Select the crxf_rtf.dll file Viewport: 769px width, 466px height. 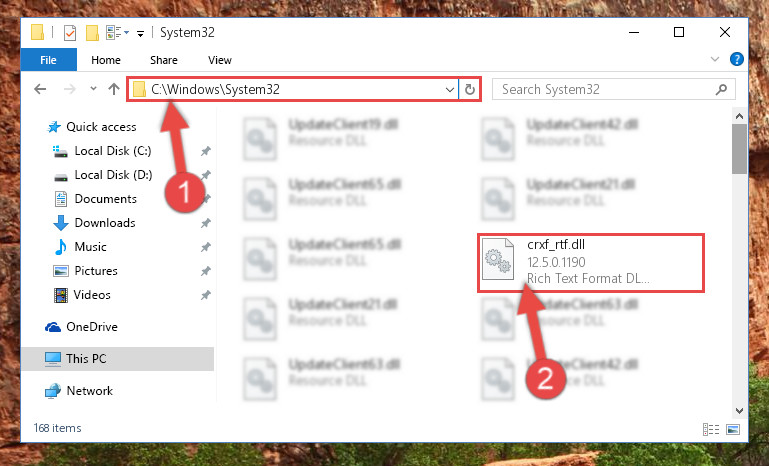click(x=590, y=262)
